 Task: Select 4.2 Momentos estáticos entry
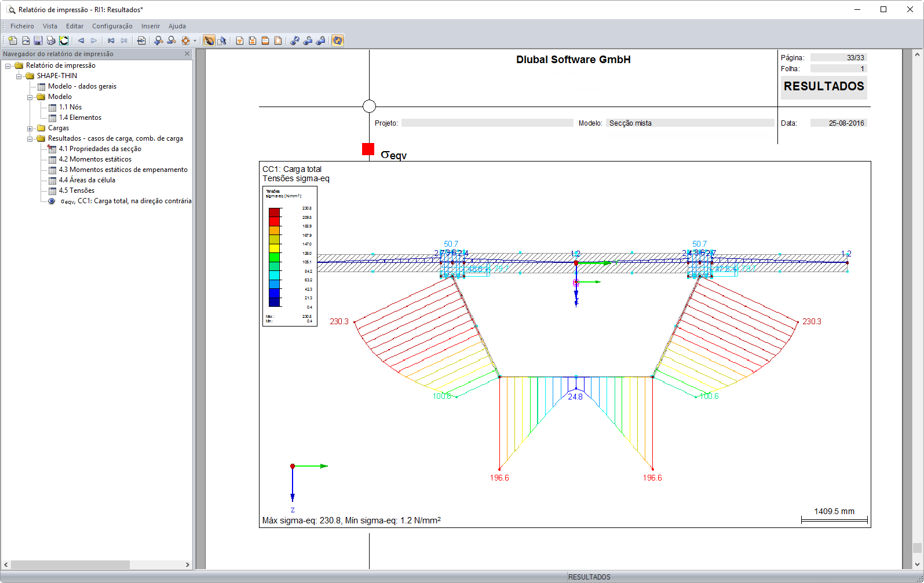point(95,159)
